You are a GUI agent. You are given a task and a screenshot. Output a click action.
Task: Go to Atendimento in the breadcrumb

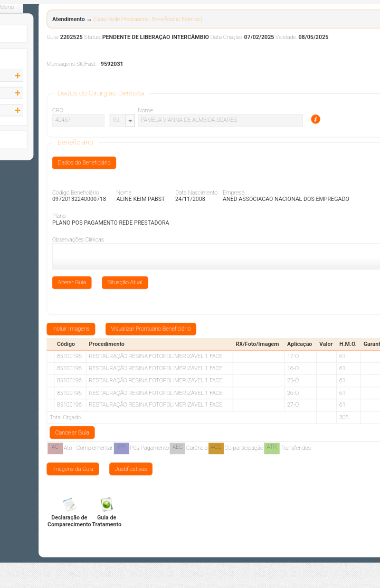click(x=68, y=19)
